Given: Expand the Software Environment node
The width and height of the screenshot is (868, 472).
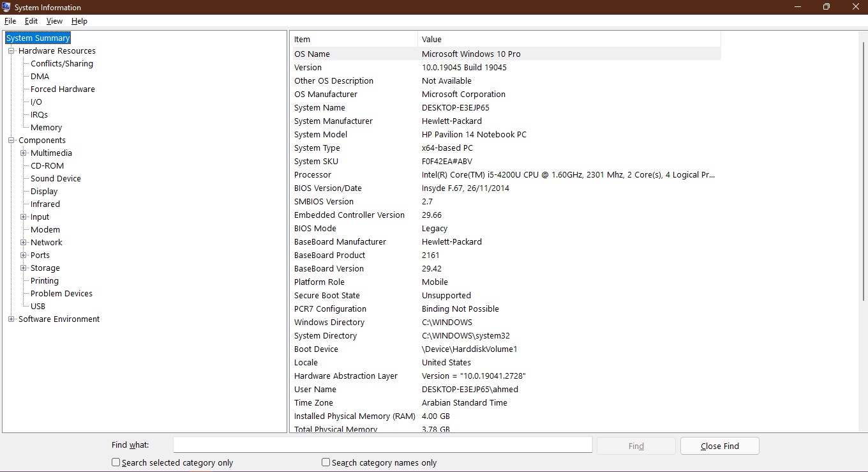Looking at the screenshot, I should (x=11, y=319).
